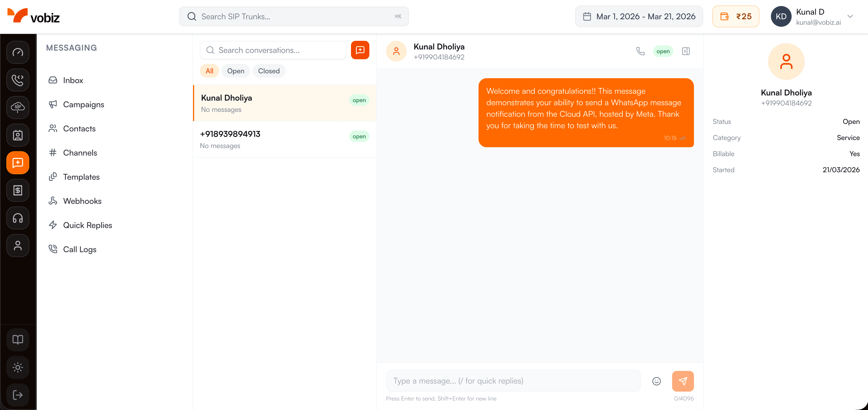Go to Quick Replies
The image size is (868, 410).
pyautogui.click(x=88, y=225)
